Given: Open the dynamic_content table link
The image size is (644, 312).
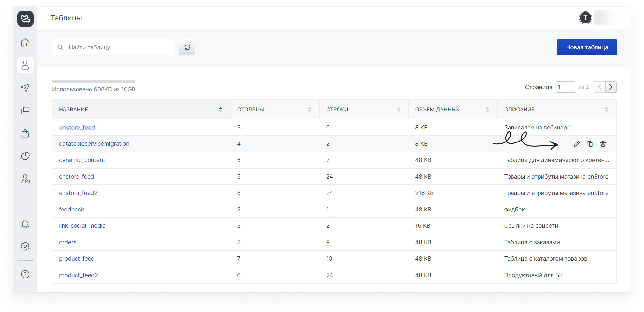Looking at the screenshot, I should [82, 160].
